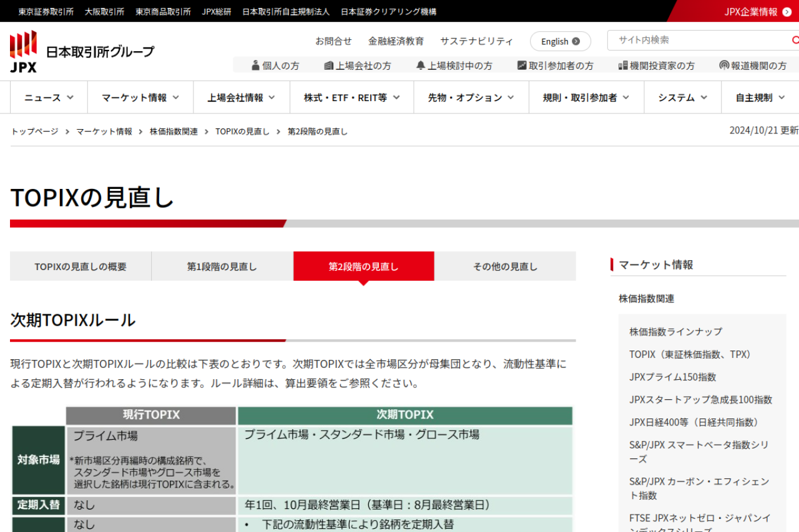Click the person icon beside 個人の方

pos(255,65)
